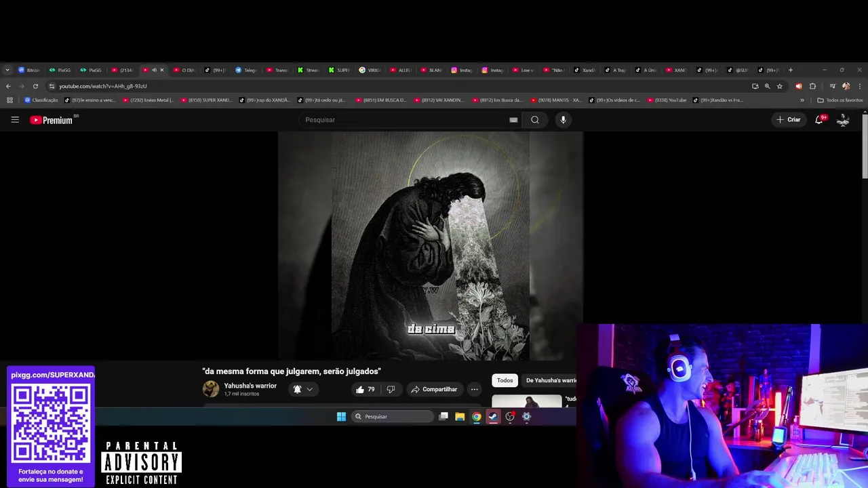Open the recommended video thumbnail
868x488 pixels.
[527, 400]
